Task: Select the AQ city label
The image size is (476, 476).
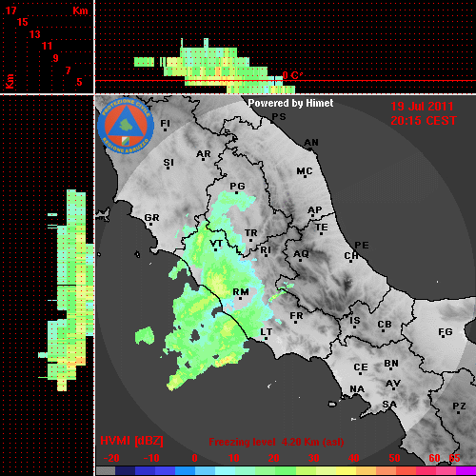Action: (301, 253)
